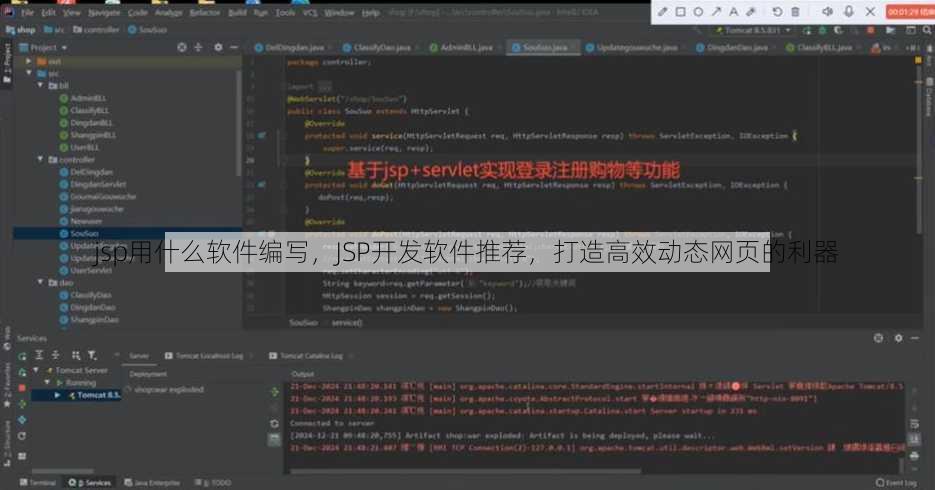Screen dimensions: 935x490
Task: Close the recorder annotation toolbar
Action: [x=870, y=11]
